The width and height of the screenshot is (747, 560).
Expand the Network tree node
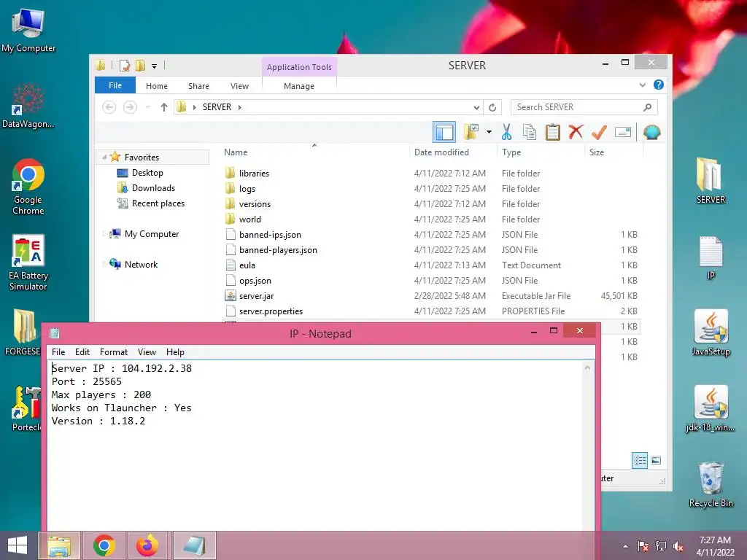click(x=104, y=264)
